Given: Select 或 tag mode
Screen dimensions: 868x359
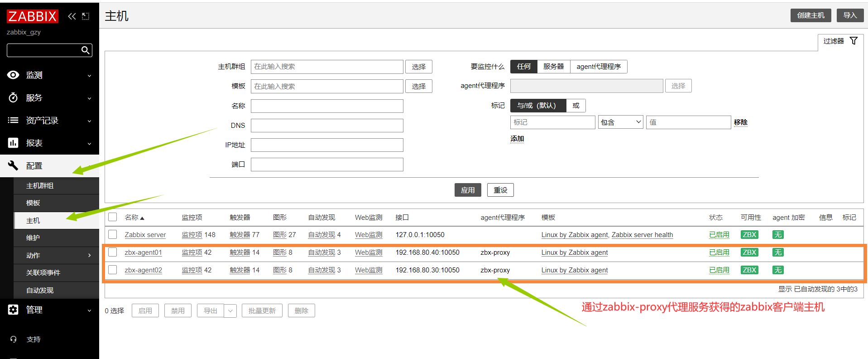Looking at the screenshot, I should [576, 106].
